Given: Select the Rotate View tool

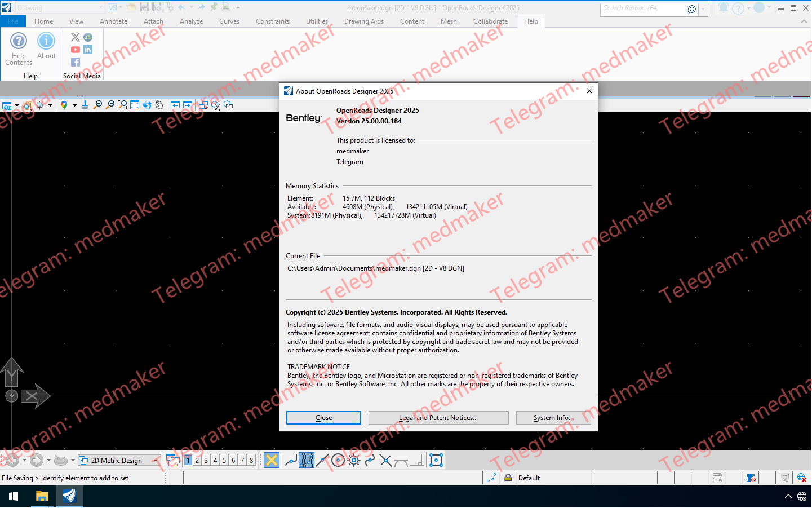Looking at the screenshot, I should click(x=147, y=105).
